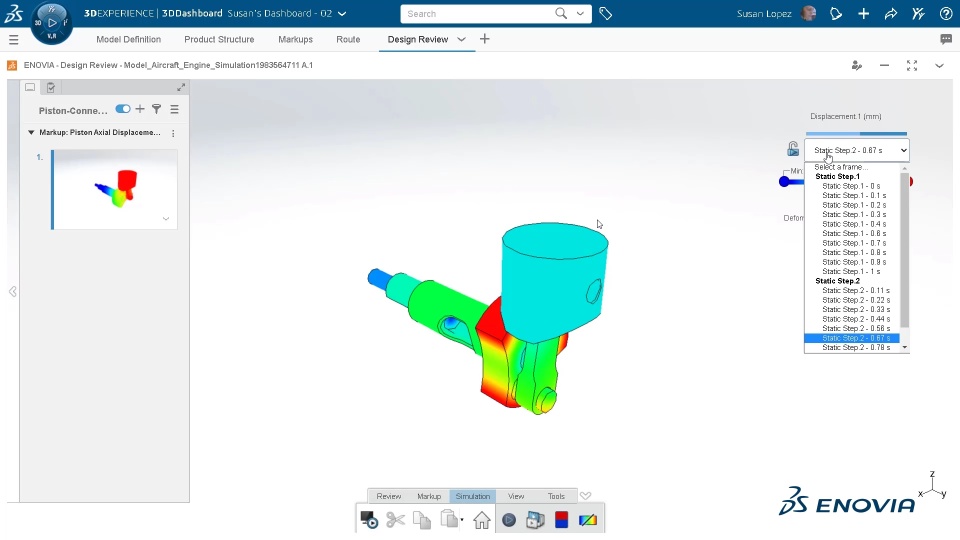
Task: Open notifications bubble icon in top bar
Action: (836, 13)
